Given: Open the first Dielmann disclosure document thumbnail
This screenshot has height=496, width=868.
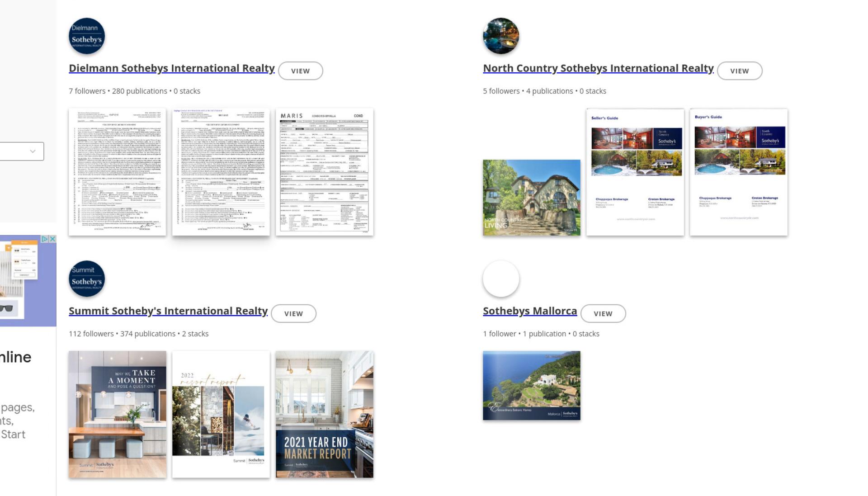Looking at the screenshot, I should coord(118,172).
